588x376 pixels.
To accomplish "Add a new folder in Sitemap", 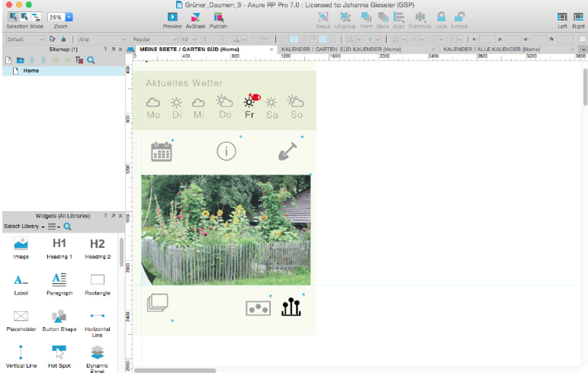I will pyautogui.click(x=20, y=60).
